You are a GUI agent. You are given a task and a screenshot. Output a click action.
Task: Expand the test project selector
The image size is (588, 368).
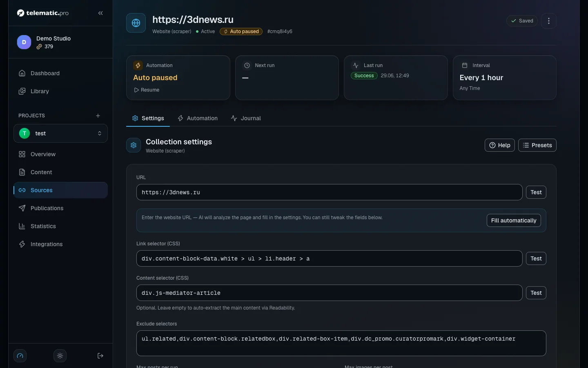(60, 133)
